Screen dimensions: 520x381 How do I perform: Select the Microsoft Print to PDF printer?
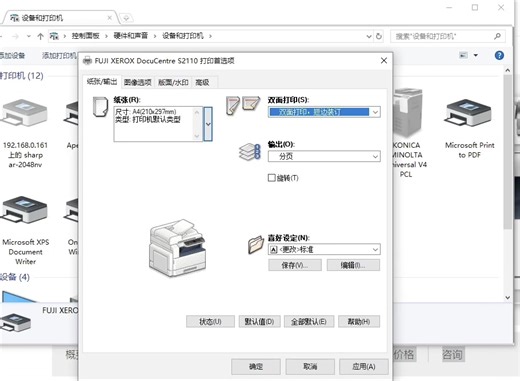pos(469,128)
